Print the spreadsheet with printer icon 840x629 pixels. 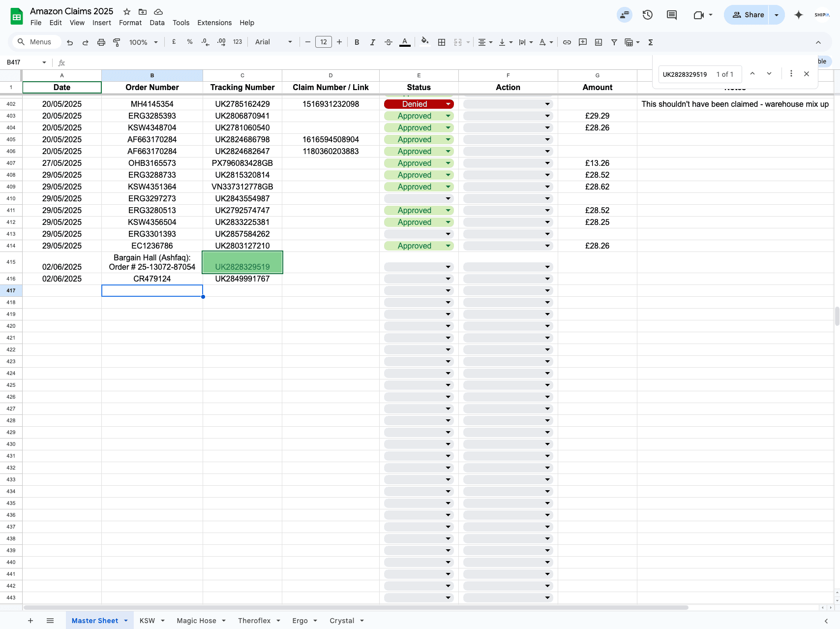tap(101, 42)
